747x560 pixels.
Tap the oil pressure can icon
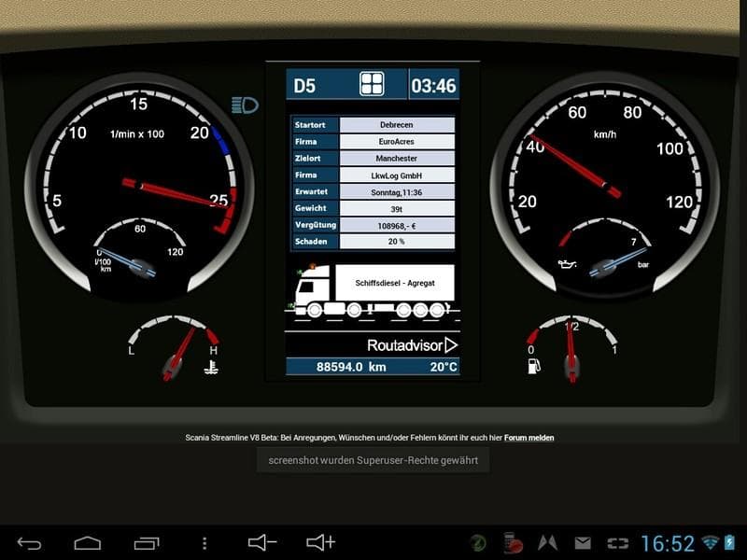[x=568, y=264]
